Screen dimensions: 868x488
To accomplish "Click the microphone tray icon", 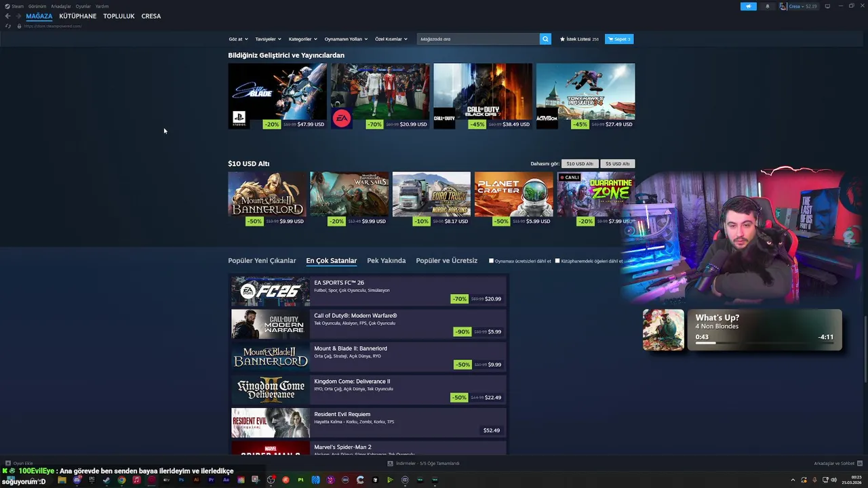I will click(815, 480).
